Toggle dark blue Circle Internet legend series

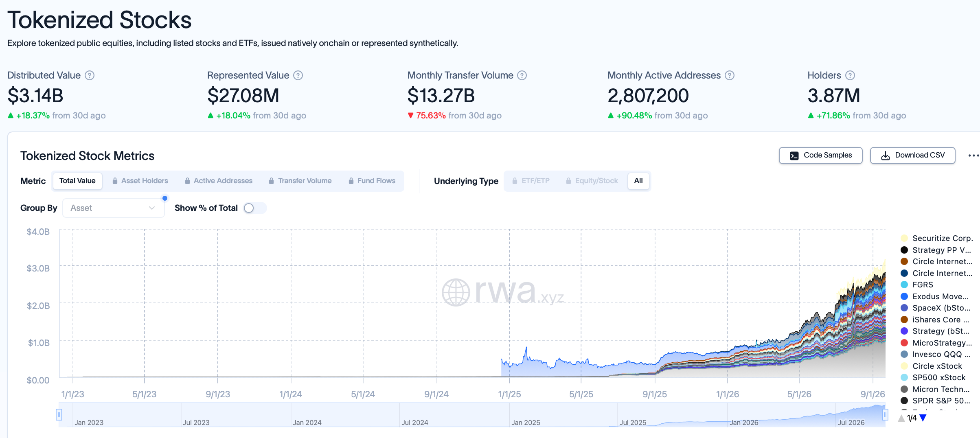tap(936, 273)
